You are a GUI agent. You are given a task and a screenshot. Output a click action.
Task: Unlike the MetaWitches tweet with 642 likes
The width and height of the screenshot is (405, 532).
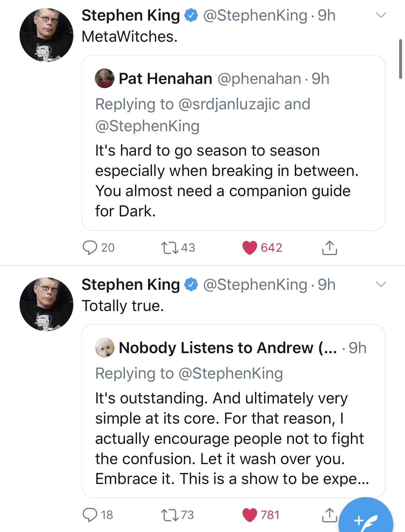(x=262, y=247)
